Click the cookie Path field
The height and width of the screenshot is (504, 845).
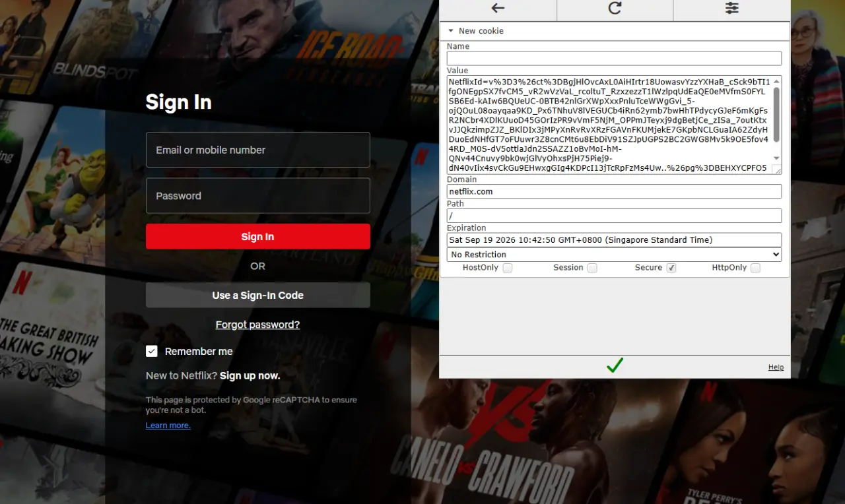pos(614,216)
